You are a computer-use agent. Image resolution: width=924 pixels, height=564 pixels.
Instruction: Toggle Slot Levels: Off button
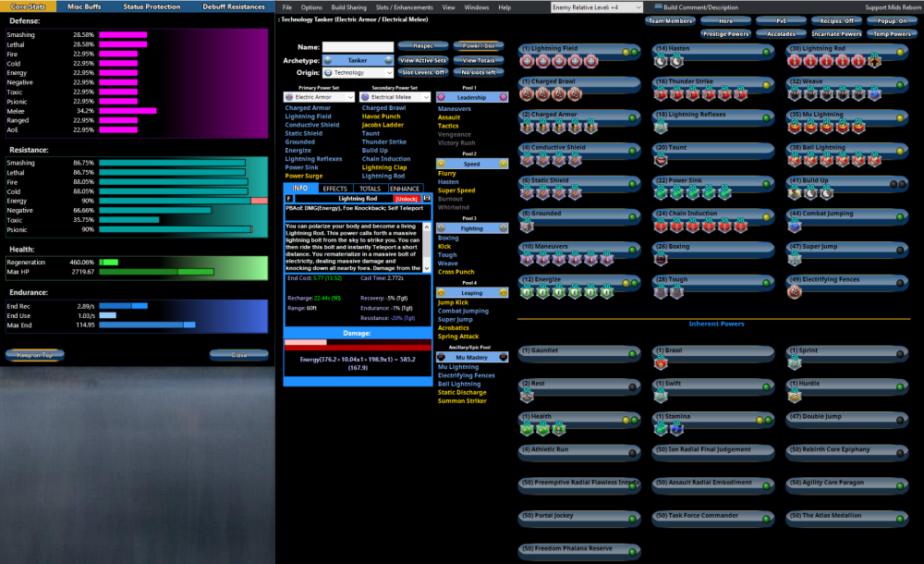(x=423, y=72)
